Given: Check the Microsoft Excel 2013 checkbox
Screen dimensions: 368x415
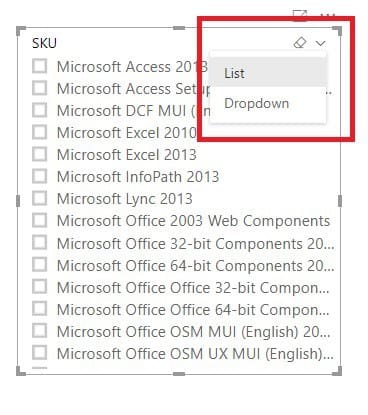Looking at the screenshot, I should coord(39,154).
